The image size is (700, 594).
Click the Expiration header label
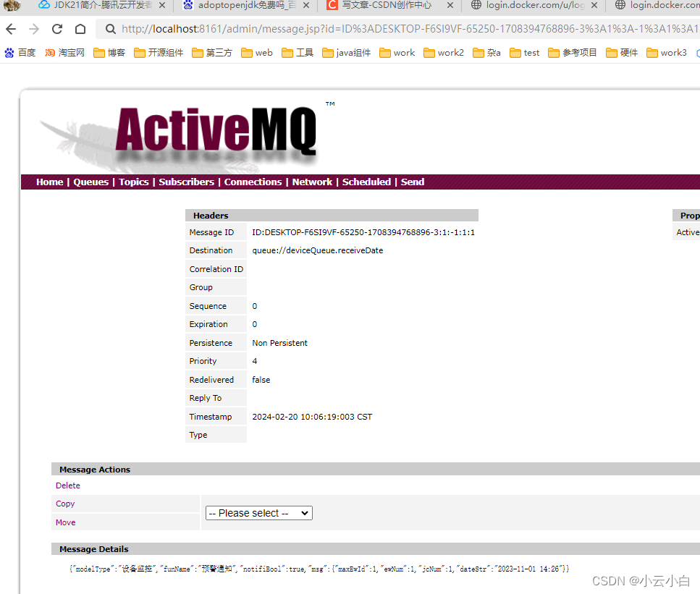coord(208,324)
